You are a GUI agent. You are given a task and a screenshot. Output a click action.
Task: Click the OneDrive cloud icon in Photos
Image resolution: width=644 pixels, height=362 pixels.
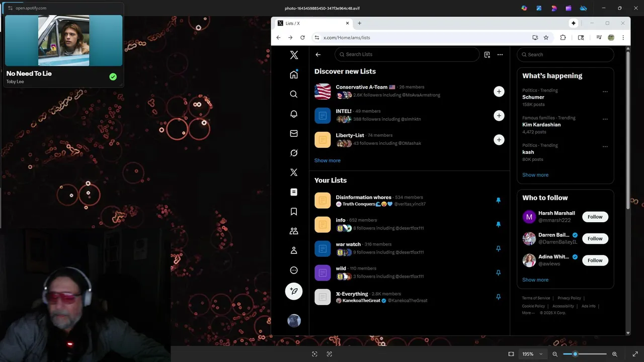point(584,8)
